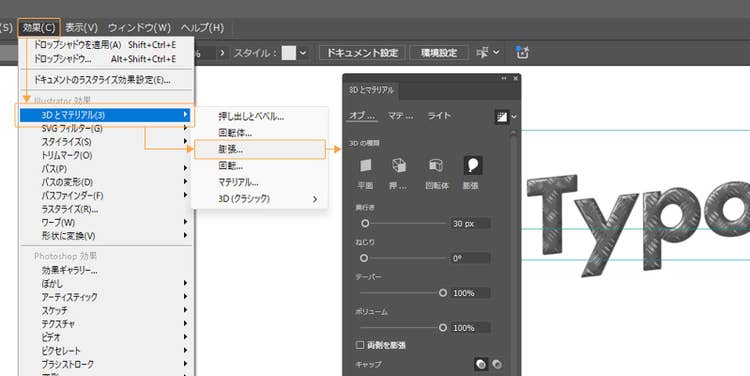Click the スタイル color swatch

pyautogui.click(x=289, y=53)
